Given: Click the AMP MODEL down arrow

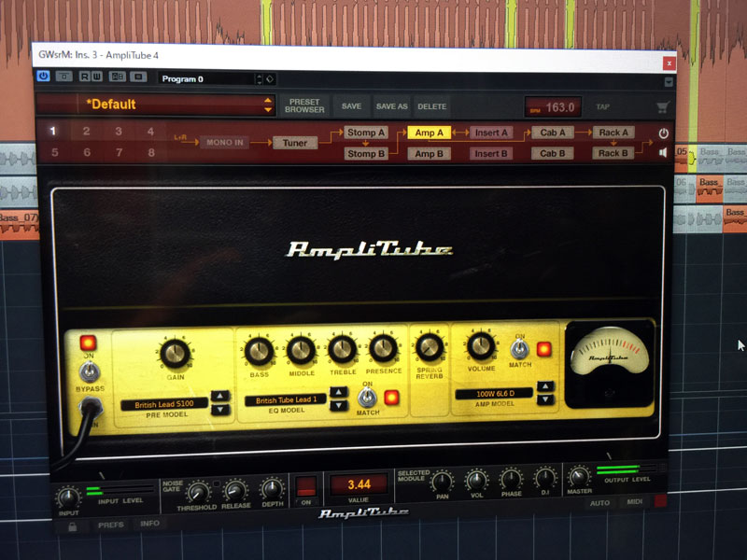Looking at the screenshot, I should coord(545,400).
